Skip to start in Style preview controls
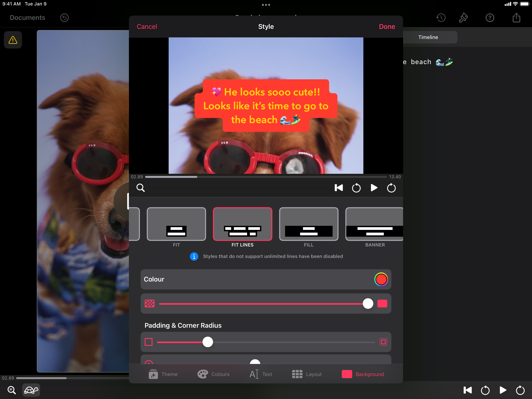This screenshot has width=532, height=399. [339, 188]
